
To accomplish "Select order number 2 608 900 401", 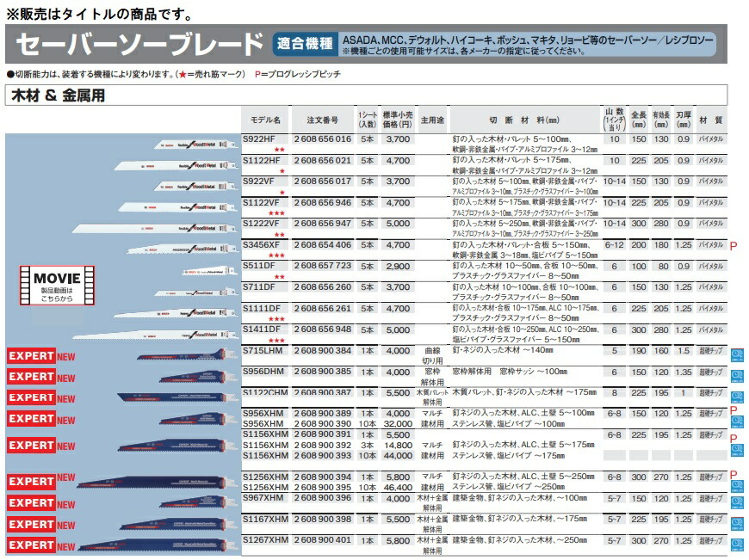I will pyautogui.click(x=323, y=540).
